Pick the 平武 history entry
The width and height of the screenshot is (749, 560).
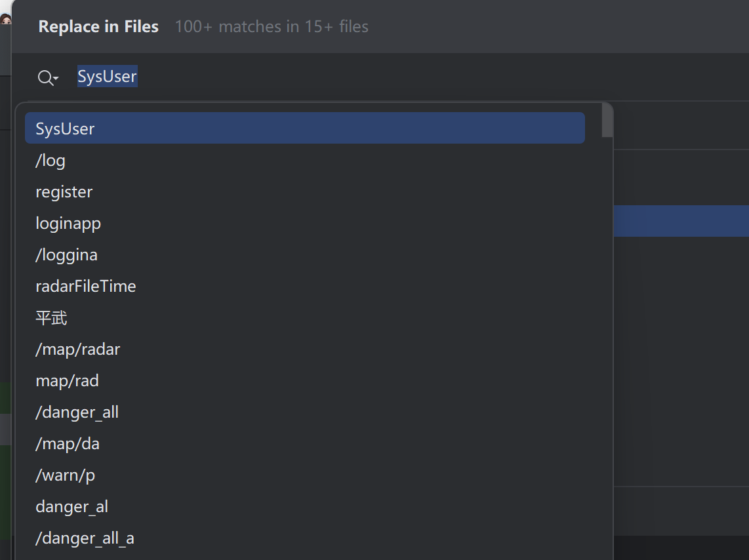tap(305, 317)
